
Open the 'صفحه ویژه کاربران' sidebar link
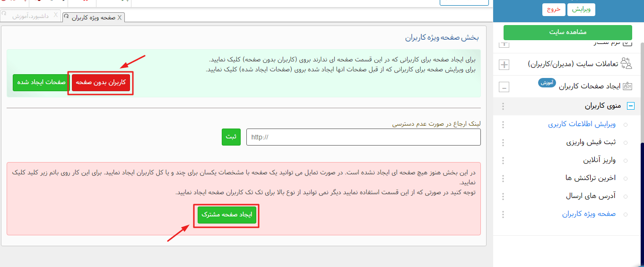click(589, 214)
